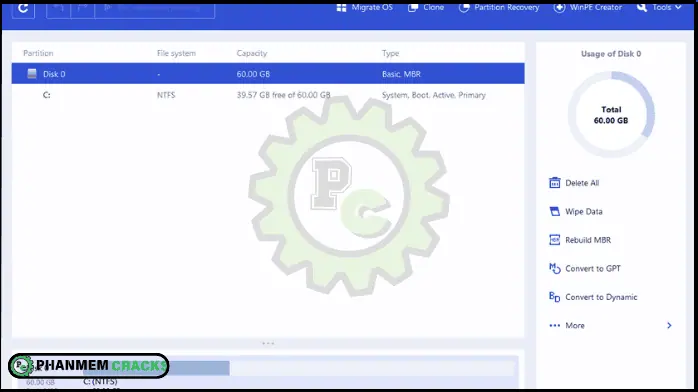The height and width of the screenshot is (392, 698).
Task: Click the File system column header
Action: pyautogui.click(x=176, y=53)
